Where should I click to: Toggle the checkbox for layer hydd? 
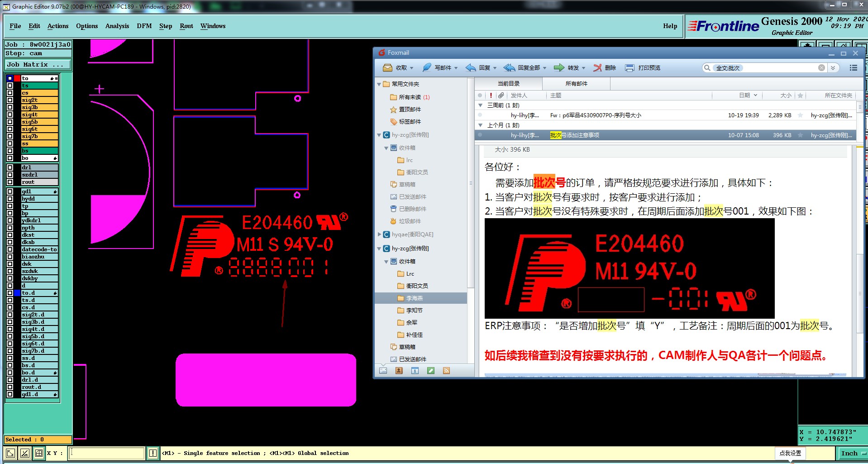click(x=10, y=199)
